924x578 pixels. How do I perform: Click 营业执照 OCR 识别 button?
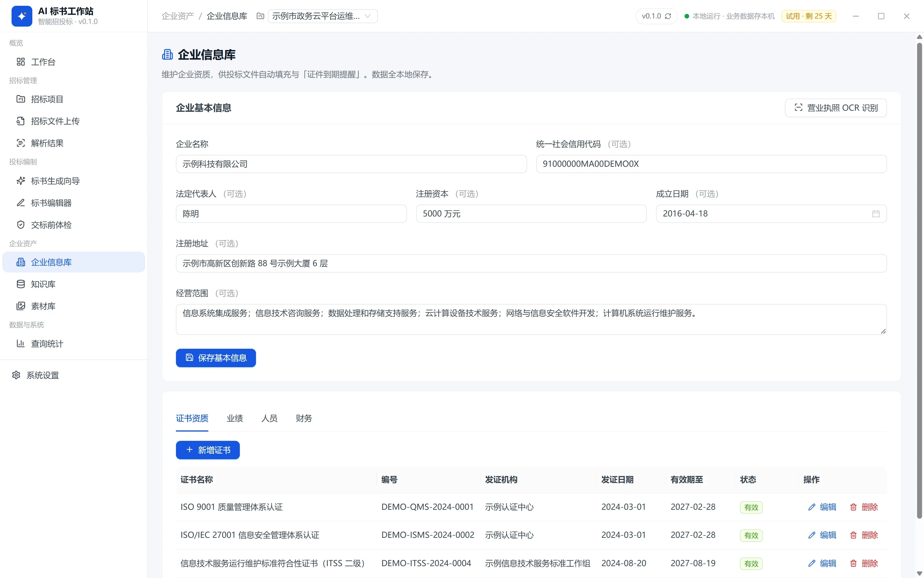tap(836, 108)
